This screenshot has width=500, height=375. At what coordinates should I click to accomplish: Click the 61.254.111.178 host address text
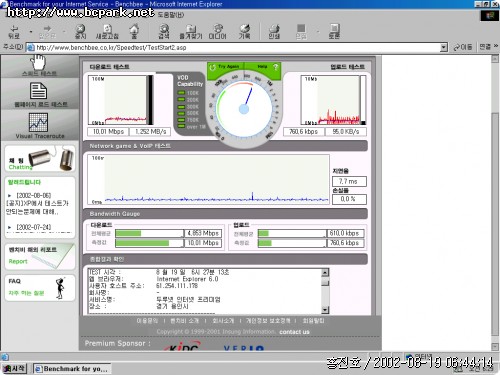(177, 286)
